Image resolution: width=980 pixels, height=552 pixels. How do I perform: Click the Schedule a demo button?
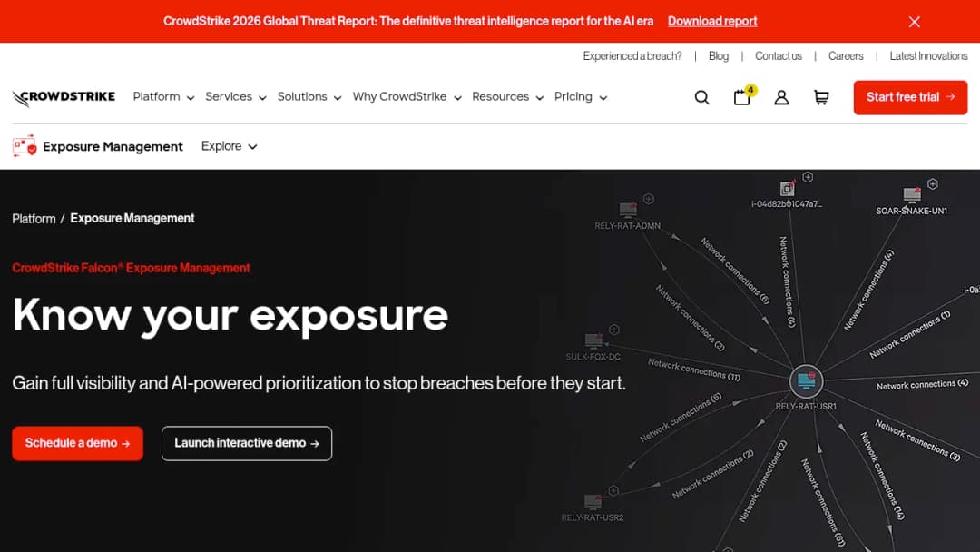click(x=77, y=443)
